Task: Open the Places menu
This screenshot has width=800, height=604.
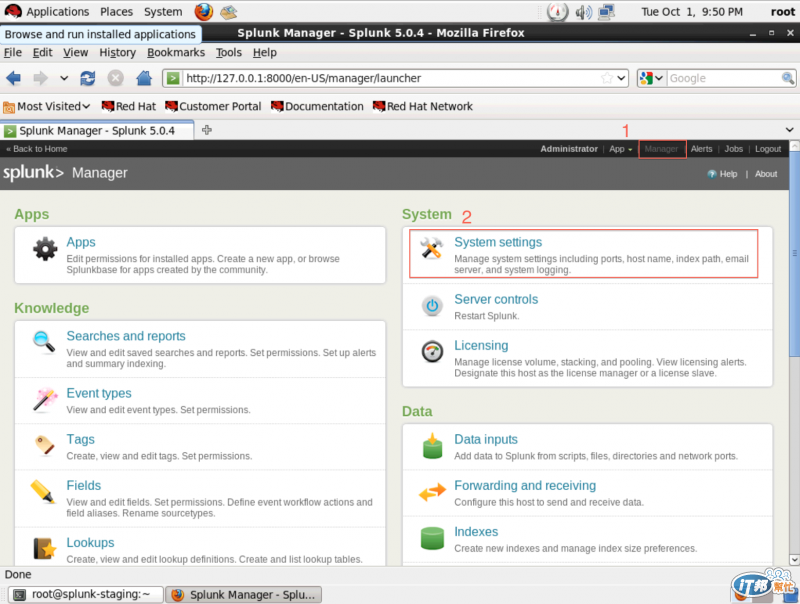Action: tap(116, 11)
